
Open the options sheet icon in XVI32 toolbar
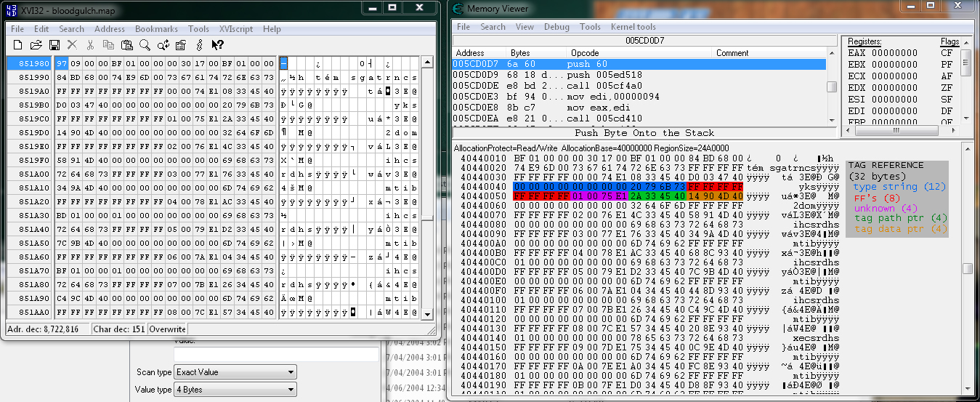click(181, 45)
